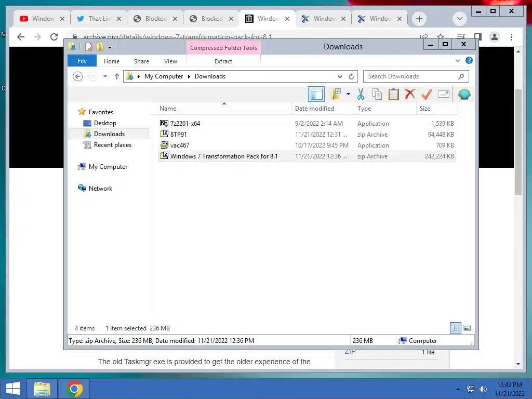Screen dimensions: 532x399
Task: Open the address bar history dropdown
Action: click(x=340, y=76)
